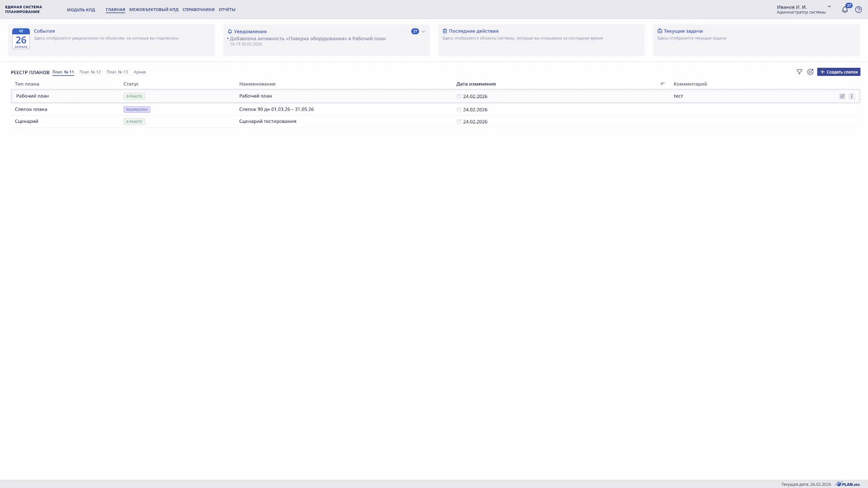Click calendar icon in Слепок плана row
The width and height of the screenshot is (868, 488).
[459, 110]
